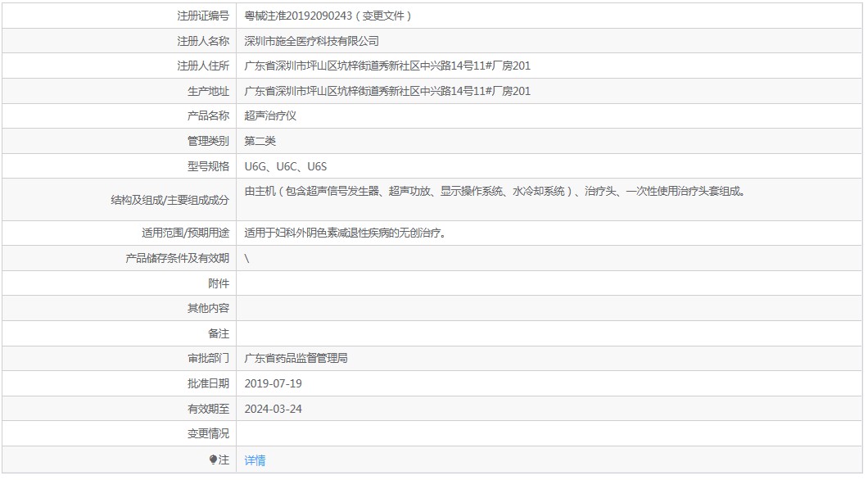Click the 有效期至 label
This screenshot has height=480, width=868.
(x=208, y=409)
